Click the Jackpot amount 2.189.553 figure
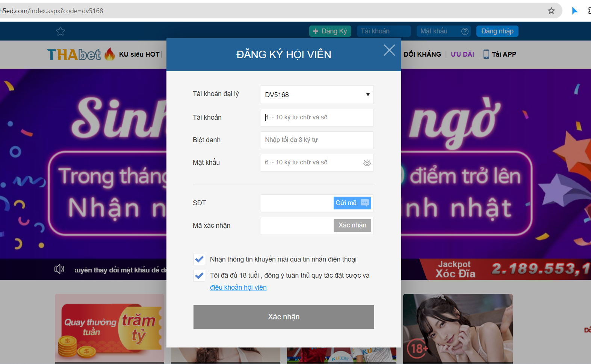The height and width of the screenshot is (364, 591). point(541,269)
